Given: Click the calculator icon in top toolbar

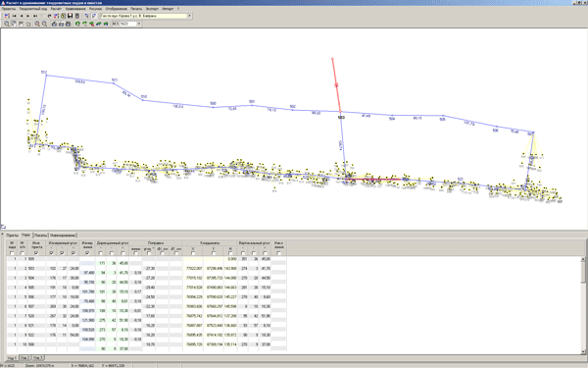Looking at the screenshot, I should click(77, 16).
